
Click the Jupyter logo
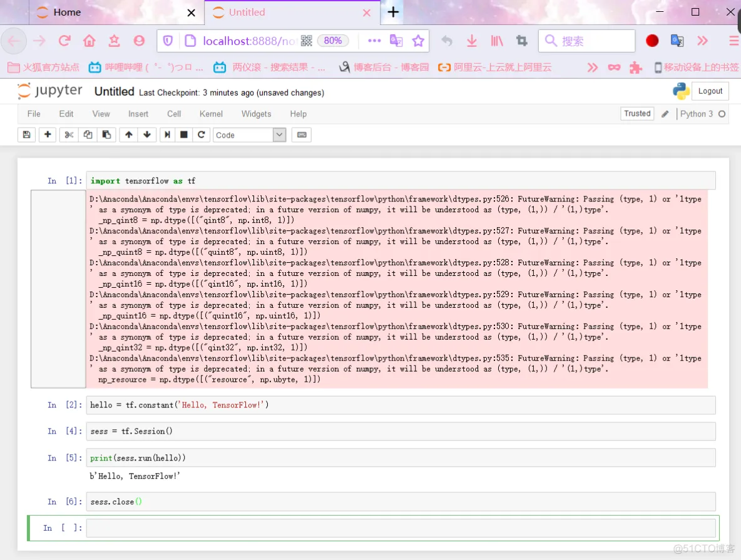pos(50,91)
